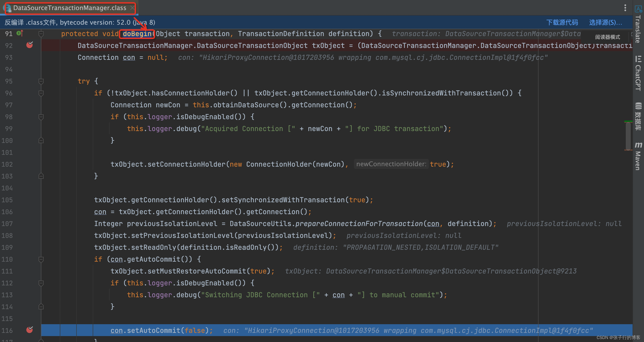Click the decompiled bytecode version banner text
Image resolution: width=644 pixels, height=342 pixels.
pyautogui.click(x=80, y=22)
